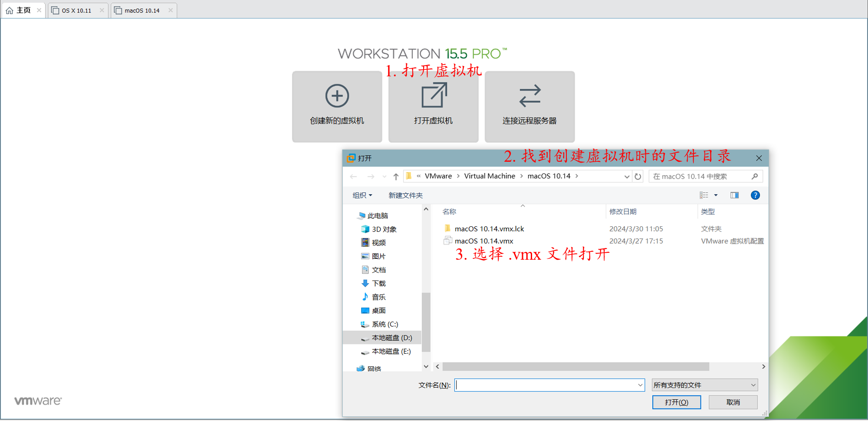The image size is (868, 421).
Task: Click the search magnifier icon
Action: pos(755,176)
